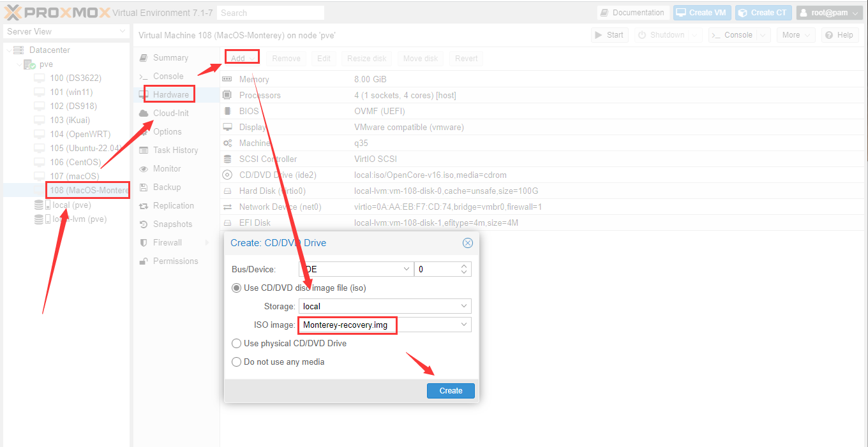Select VM 101 (win11) in the tree
Image resolution: width=868 pixels, height=447 pixels.
(x=66, y=92)
